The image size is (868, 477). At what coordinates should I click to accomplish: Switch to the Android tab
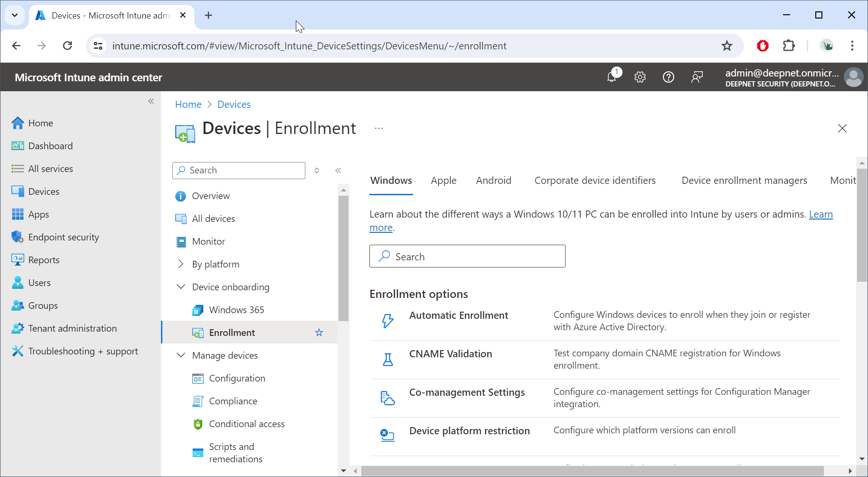click(x=493, y=181)
